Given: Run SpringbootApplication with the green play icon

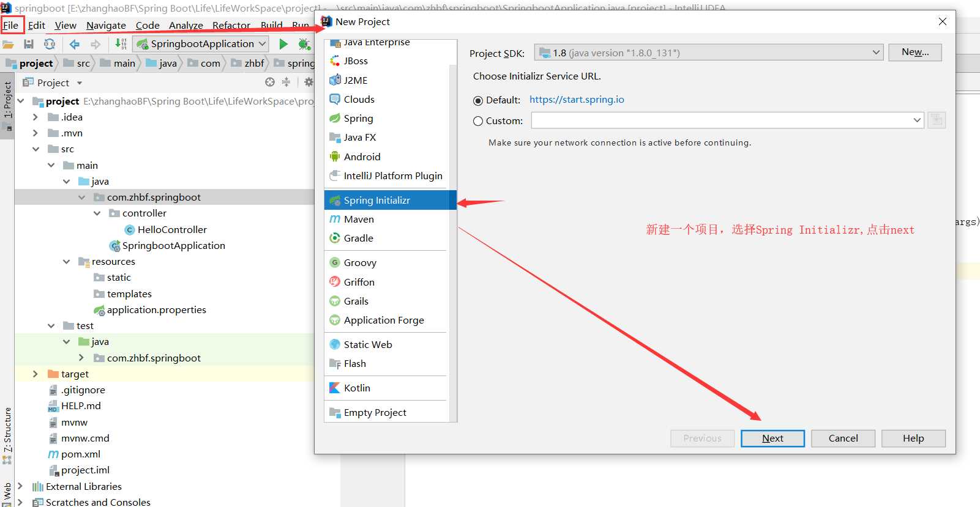Looking at the screenshot, I should coord(283,44).
